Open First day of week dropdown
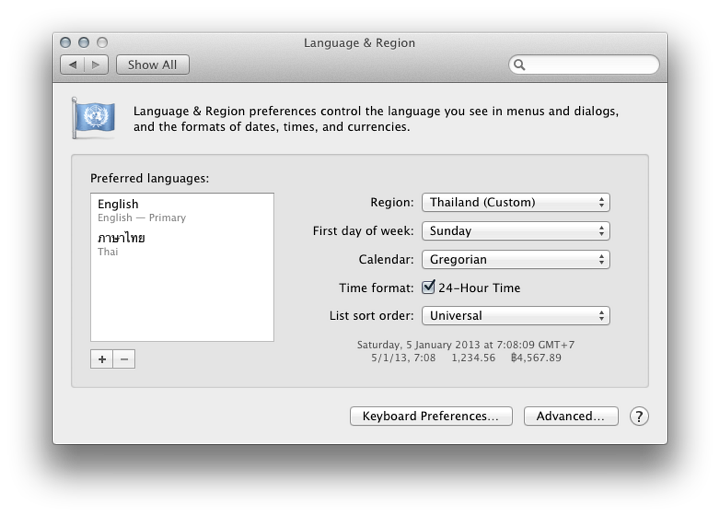720x517 pixels. [516, 231]
